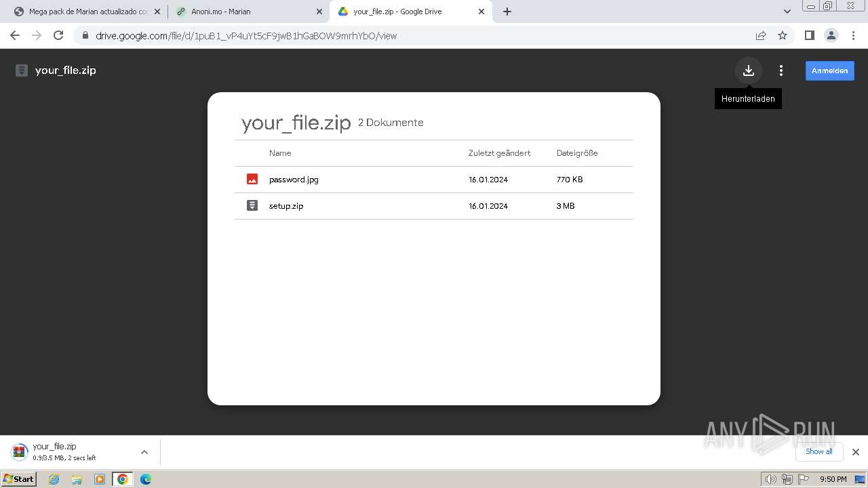Click the Zuletzt geändert column header
Screen dimensions: 868x488
click(499, 153)
